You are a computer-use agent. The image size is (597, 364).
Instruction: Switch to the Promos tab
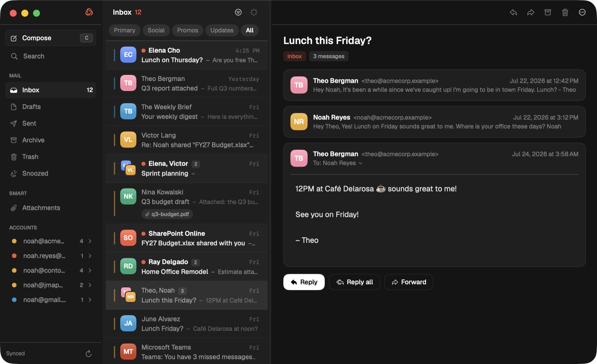click(187, 30)
